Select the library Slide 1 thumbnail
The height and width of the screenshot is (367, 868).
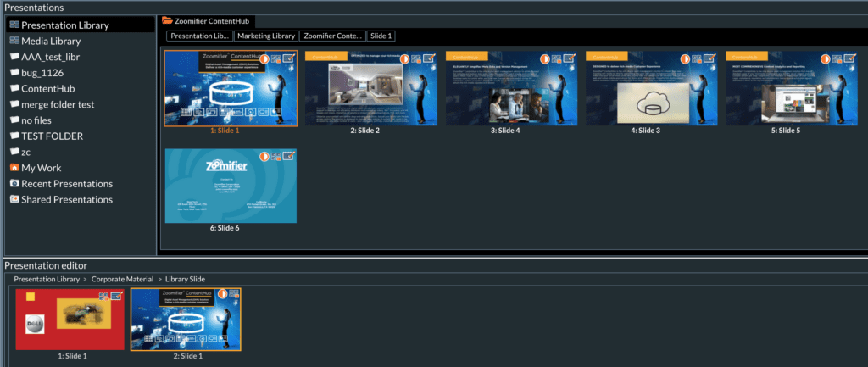tap(231, 88)
